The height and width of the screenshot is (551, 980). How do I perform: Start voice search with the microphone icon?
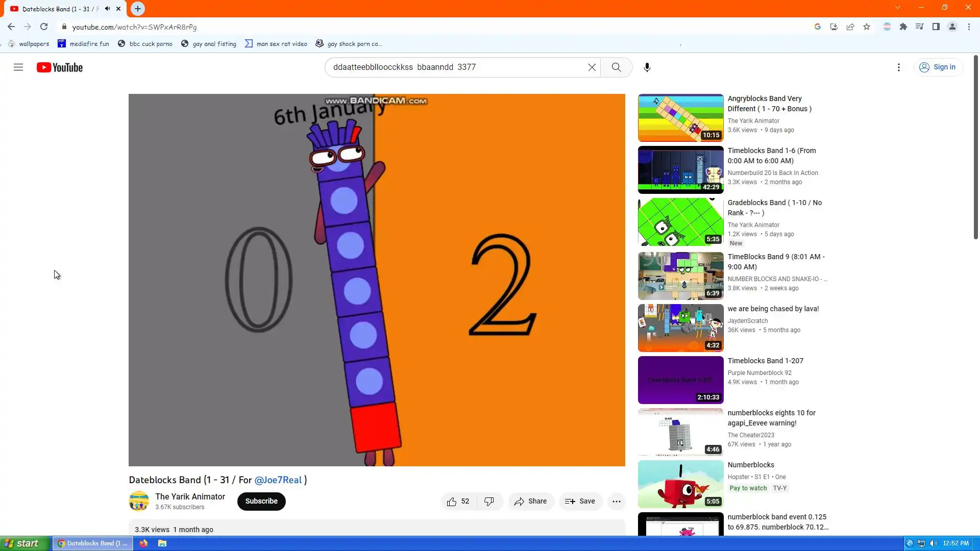click(x=647, y=67)
